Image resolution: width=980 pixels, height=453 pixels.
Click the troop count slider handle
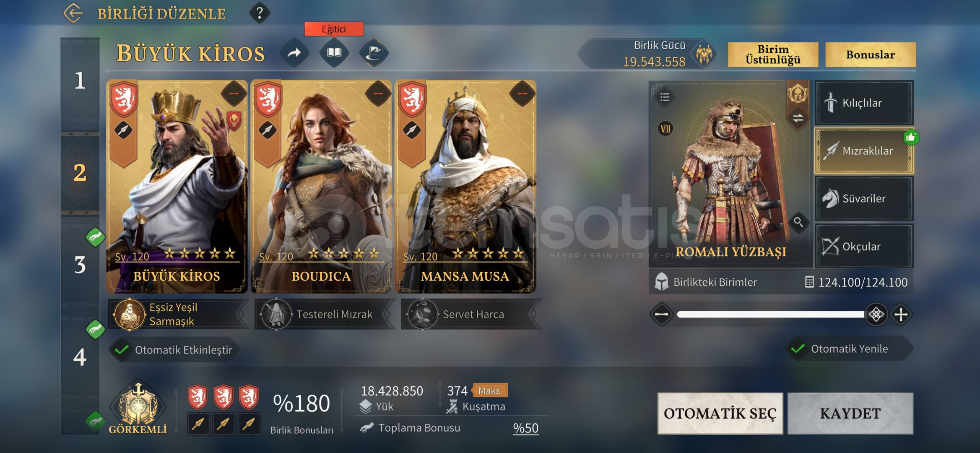pos(876,314)
